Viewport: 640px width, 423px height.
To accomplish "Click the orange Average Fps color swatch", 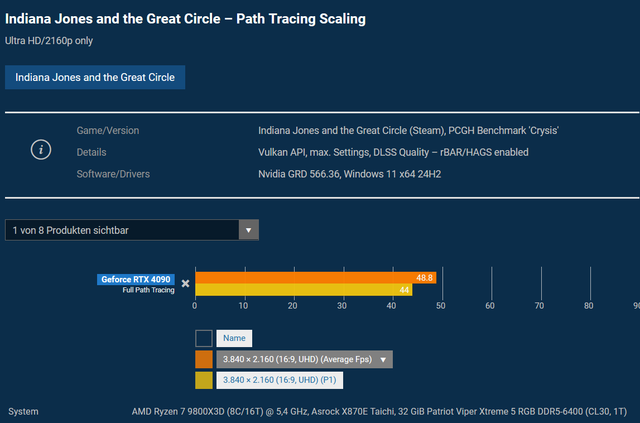I will pyautogui.click(x=204, y=359).
